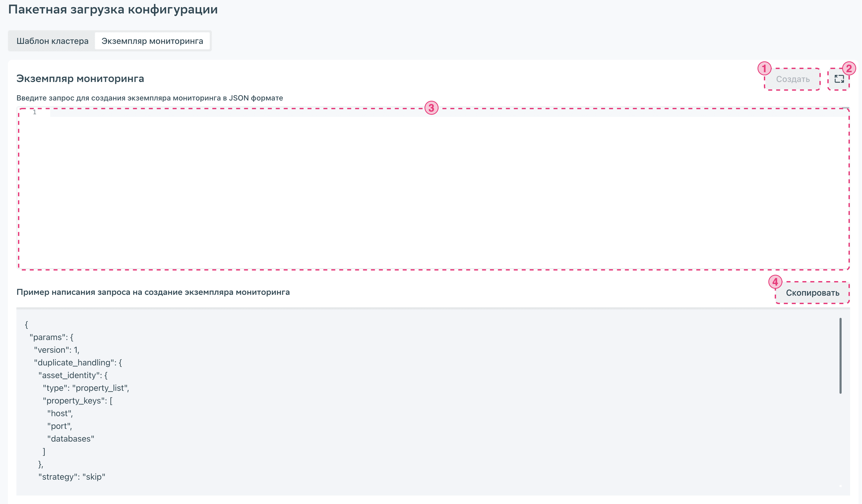Screen dimensions: 862x504
Task: Select the Экземпляр мониторинга tab
Action: point(152,41)
